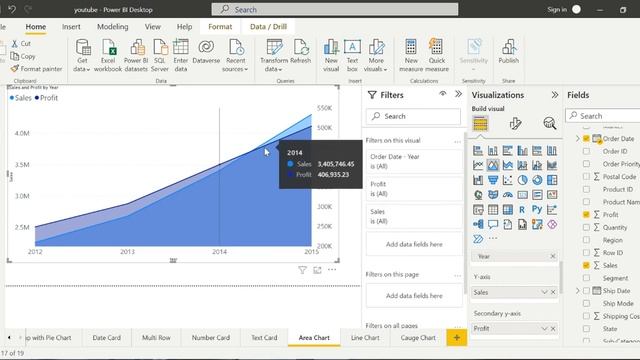Check the Segment field

point(586,278)
